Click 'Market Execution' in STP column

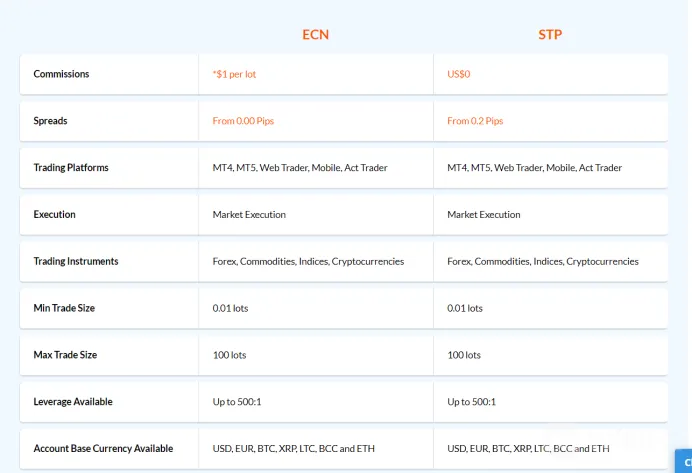(x=484, y=214)
